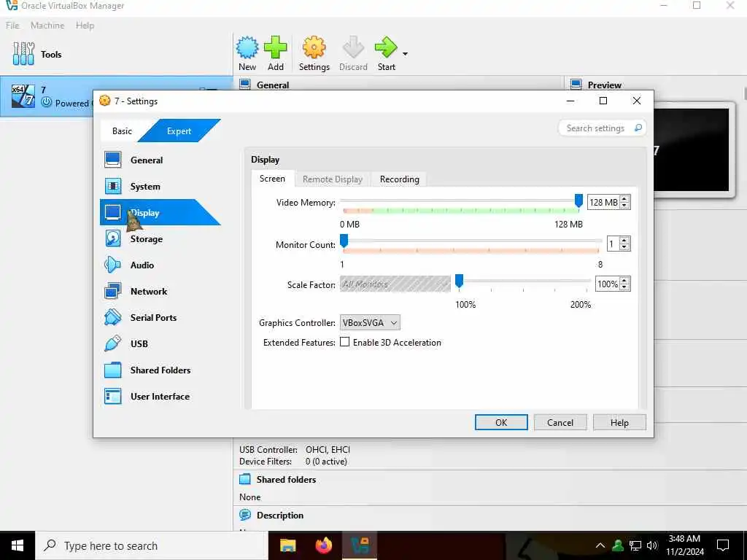Select the Tools icon in Manager sidebar
This screenshot has height=560, width=747.
pyautogui.click(x=23, y=54)
